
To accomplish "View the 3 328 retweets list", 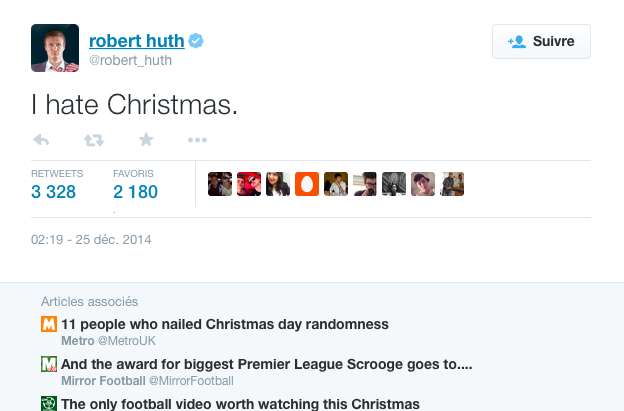I will [x=54, y=191].
